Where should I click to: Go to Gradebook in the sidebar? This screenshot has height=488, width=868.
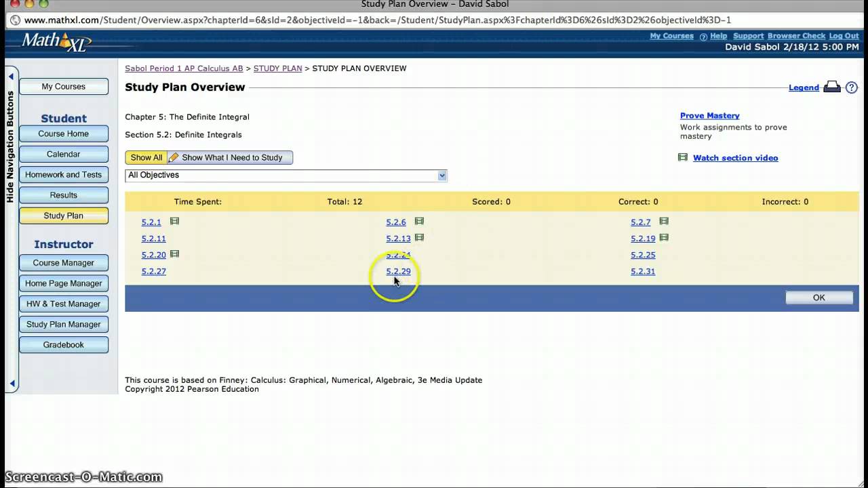(x=63, y=345)
